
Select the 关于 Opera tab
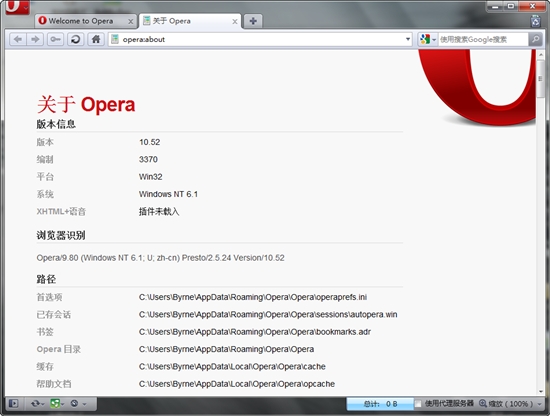(x=189, y=21)
